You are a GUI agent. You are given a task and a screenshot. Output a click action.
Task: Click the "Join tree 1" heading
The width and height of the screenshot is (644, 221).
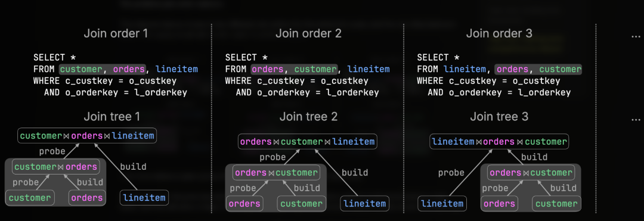tap(112, 117)
